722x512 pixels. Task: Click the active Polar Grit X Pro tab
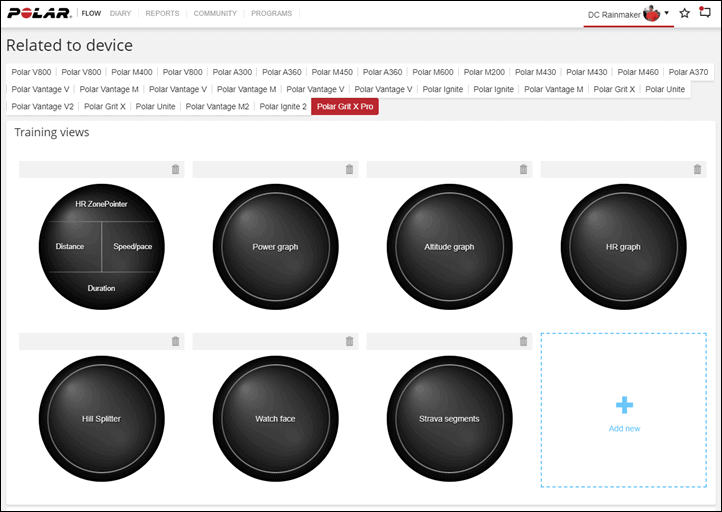[x=345, y=106]
